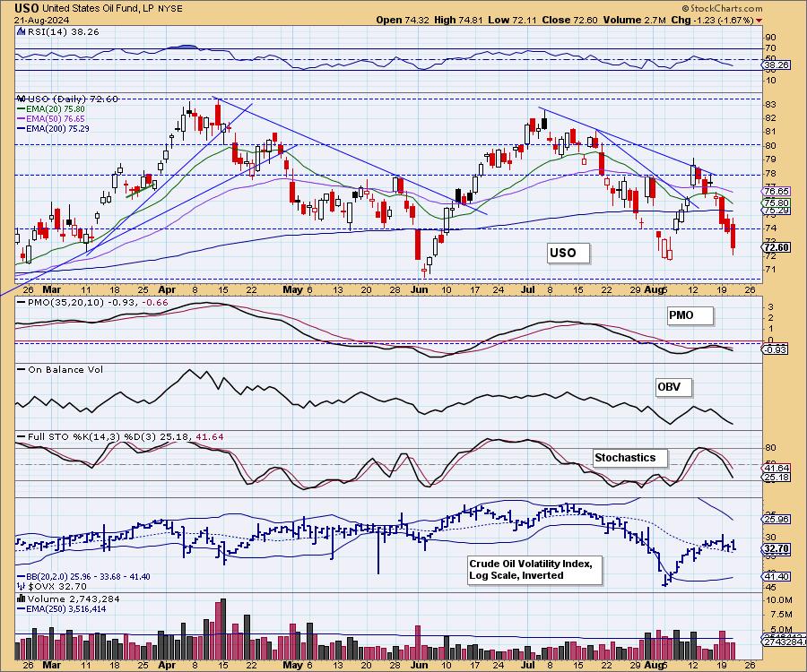Click the 76.65 EMA price tag on right axis

tap(777, 191)
